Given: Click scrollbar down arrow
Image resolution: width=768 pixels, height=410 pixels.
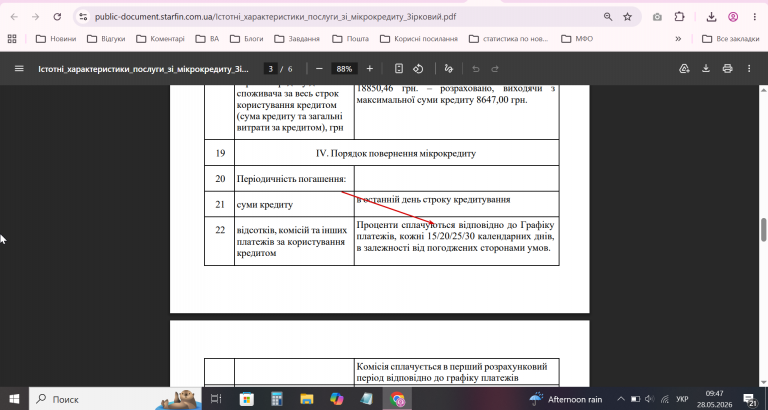Looking at the screenshot, I should pyautogui.click(x=764, y=382).
